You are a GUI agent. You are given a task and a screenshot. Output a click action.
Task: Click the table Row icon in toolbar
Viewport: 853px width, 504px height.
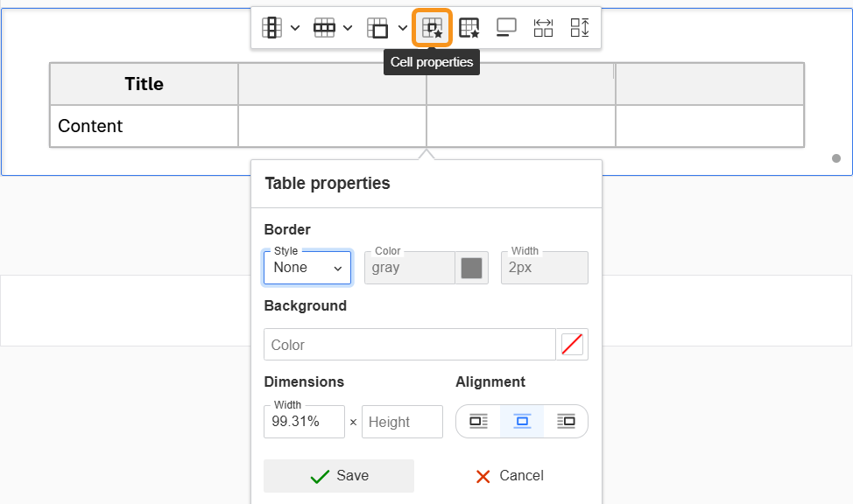pos(324,28)
